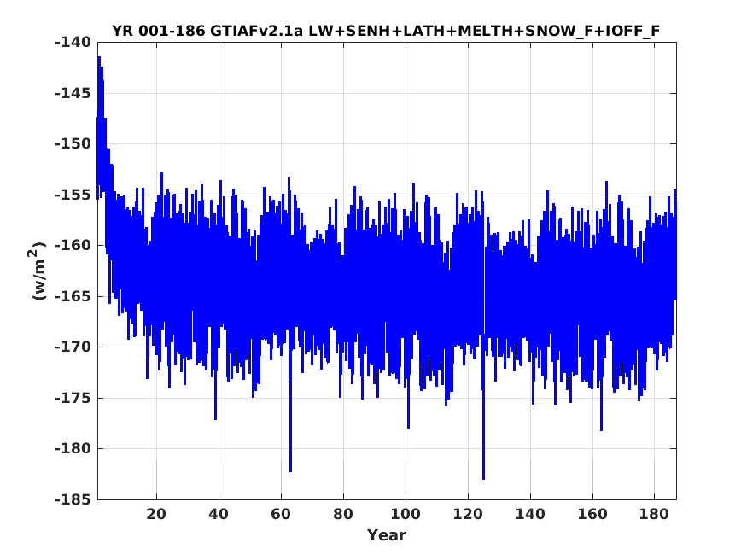Click x-axis tick label 60
This screenshot has width=747, height=560.
pos(281,514)
